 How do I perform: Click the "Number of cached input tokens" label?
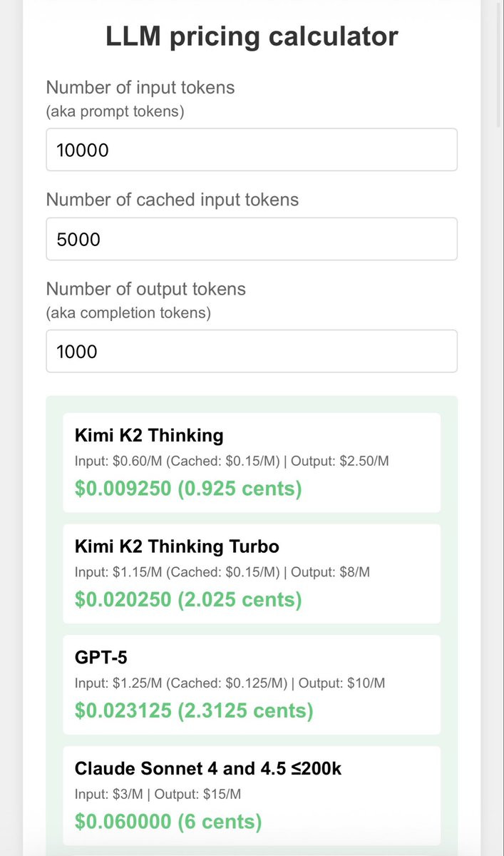click(x=173, y=200)
